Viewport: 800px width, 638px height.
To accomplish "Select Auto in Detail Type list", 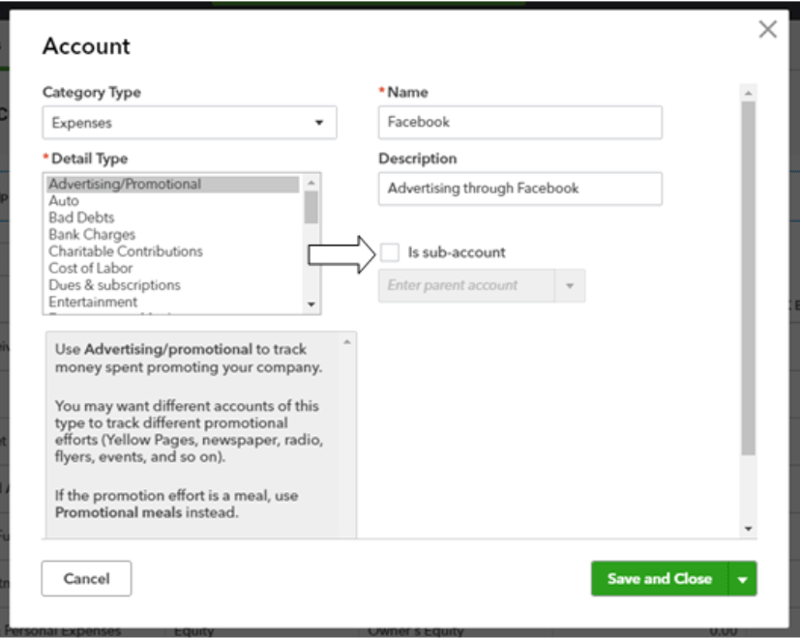I will (173, 201).
